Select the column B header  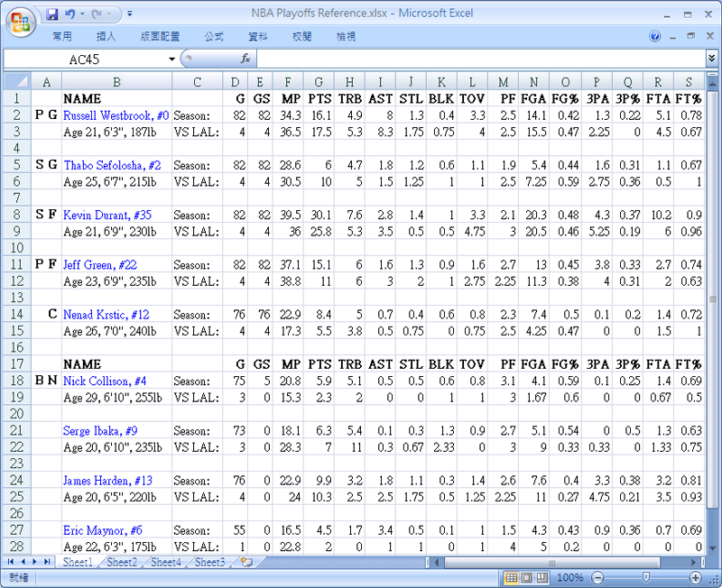tap(117, 82)
